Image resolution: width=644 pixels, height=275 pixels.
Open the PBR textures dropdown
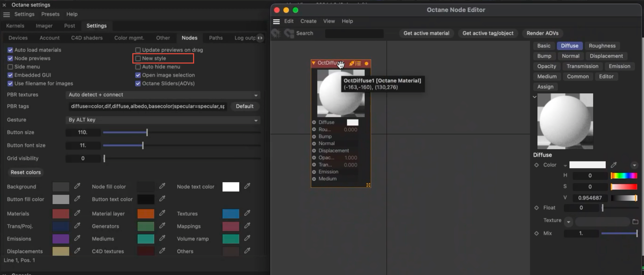click(x=163, y=95)
